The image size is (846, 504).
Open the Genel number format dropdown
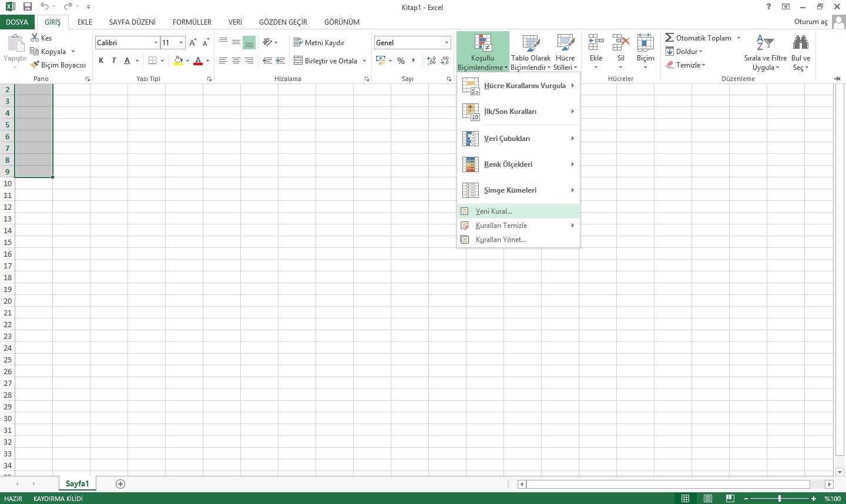tap(446, 42)
